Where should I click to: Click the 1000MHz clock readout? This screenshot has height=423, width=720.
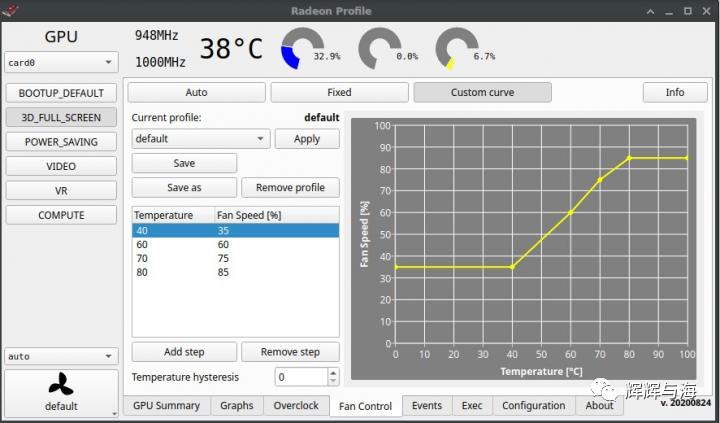[x=160, y=62]
